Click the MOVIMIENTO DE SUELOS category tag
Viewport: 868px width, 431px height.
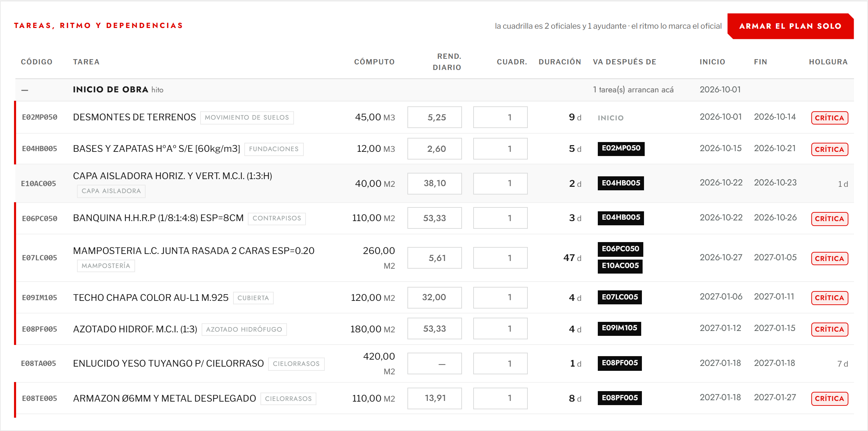click(x=247, y=118)
